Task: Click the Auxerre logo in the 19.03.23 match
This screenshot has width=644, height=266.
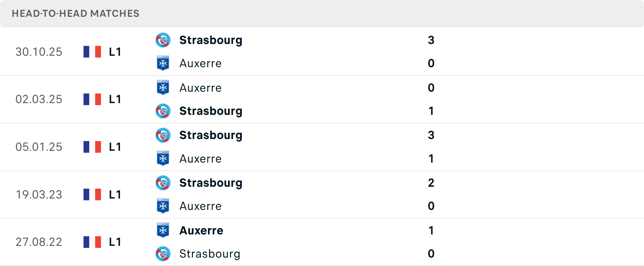Action: click(x=163, y=206)
